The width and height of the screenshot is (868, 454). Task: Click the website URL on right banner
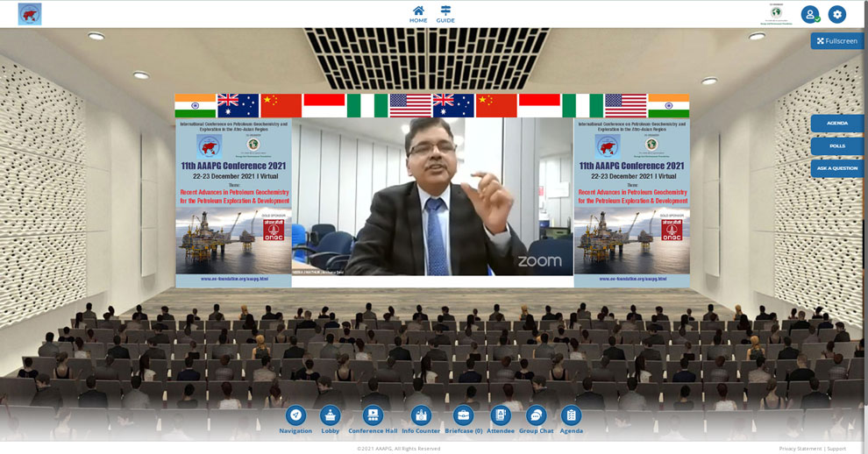[633, 279]
